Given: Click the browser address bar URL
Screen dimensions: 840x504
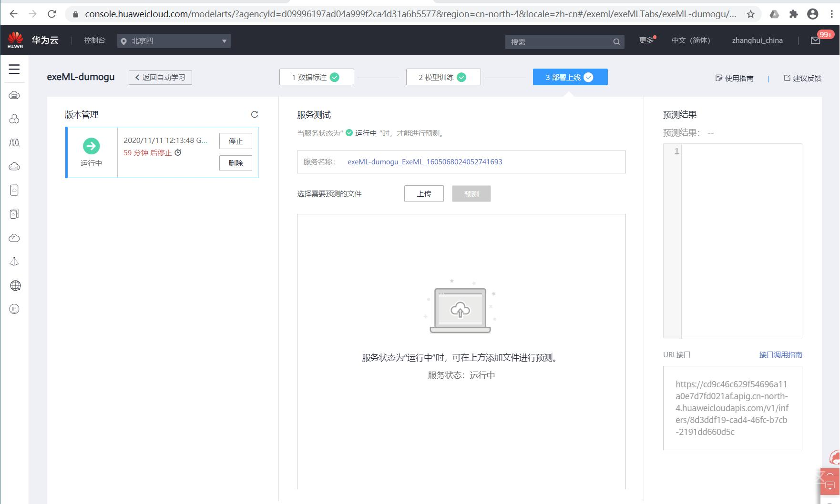Looking at the screenshot, I should tap(410, 14).
